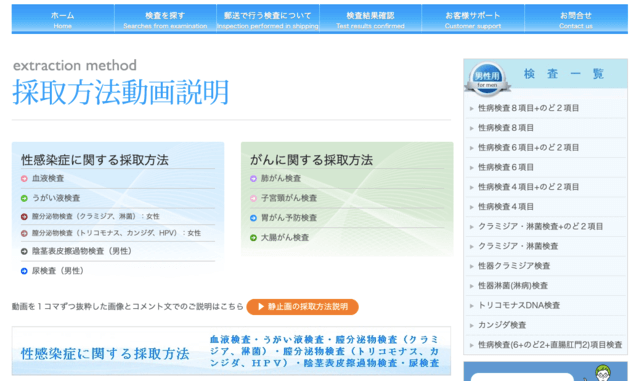Open the 血液検査 collection method link

tap(48, 178)
